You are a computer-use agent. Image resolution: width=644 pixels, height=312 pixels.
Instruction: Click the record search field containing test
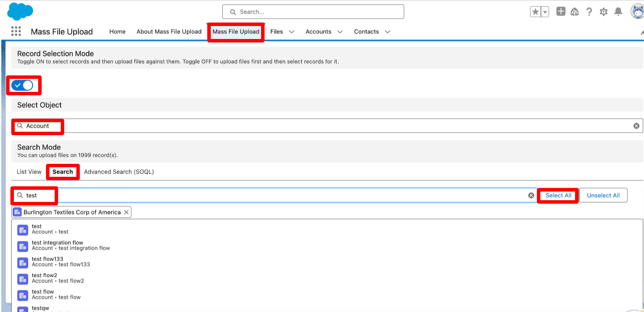[x=275, y=195]
